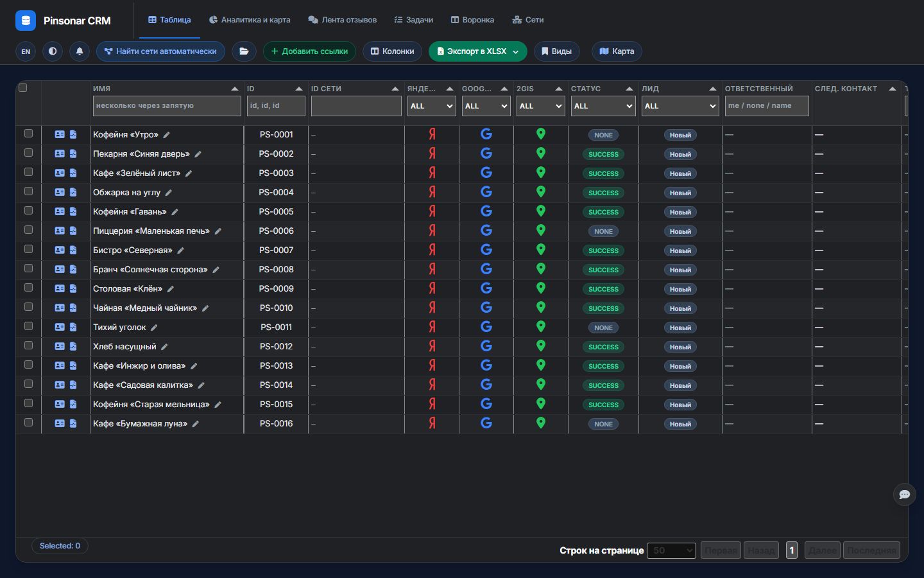Switch to Аналитика и карта tab
924x578 pixels.
[250, 20]
